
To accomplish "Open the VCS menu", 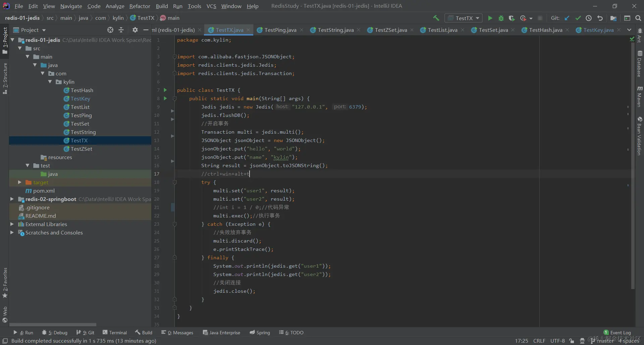I will coord(211,6).
